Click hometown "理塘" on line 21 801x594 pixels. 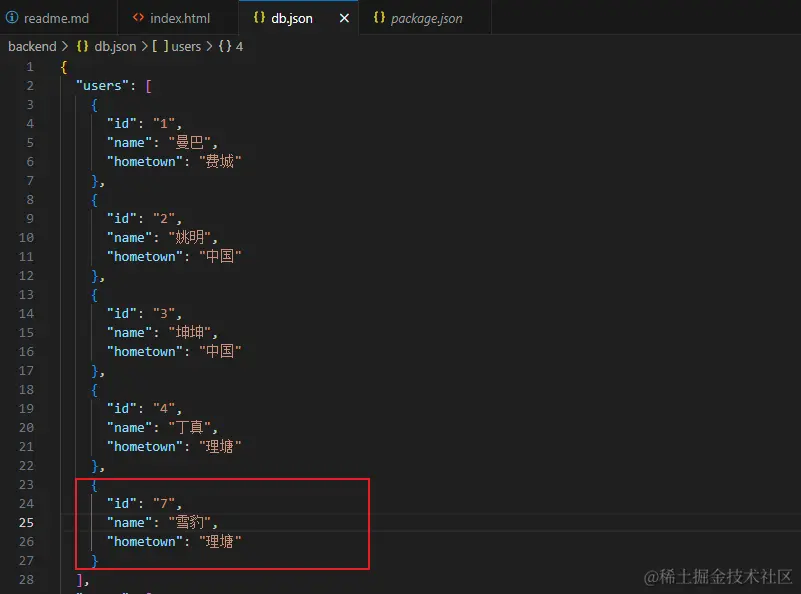[x=220, y=446]
